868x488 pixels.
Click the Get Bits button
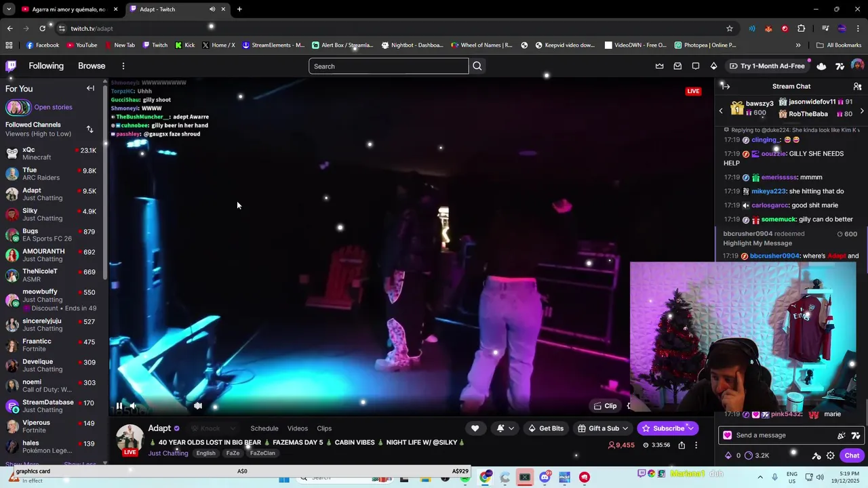coord(546,428)
